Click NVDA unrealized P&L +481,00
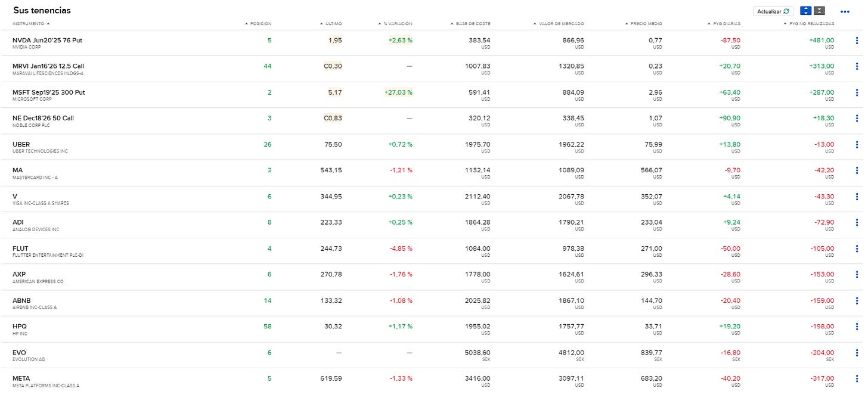The width and height of the screenshot is (868, 404). pos(821,41)
